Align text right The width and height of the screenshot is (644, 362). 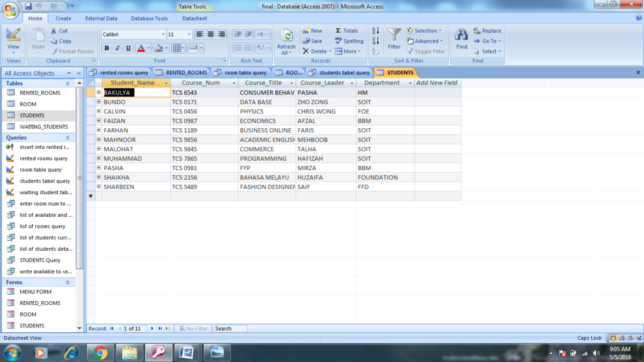pyautogui.click(x=222, y=35)
